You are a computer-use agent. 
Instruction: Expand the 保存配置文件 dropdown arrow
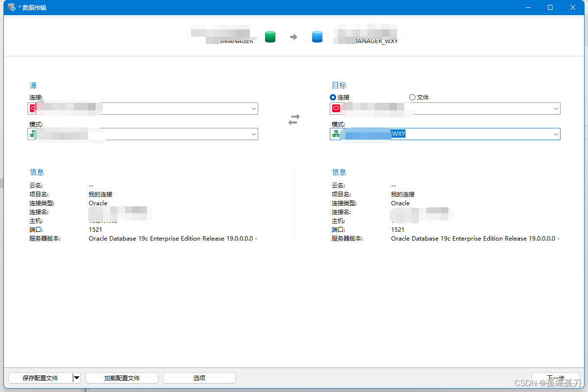pyautogui.click(x=77, y=378)
